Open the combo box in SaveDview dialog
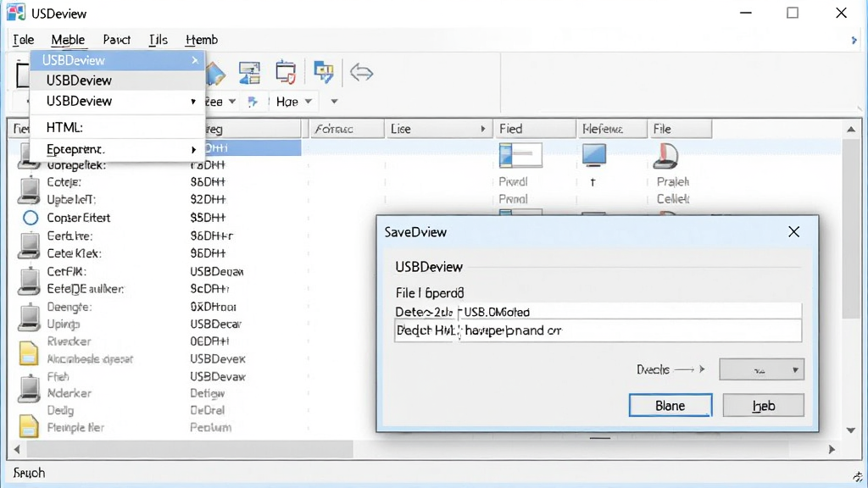 [762, 369]
